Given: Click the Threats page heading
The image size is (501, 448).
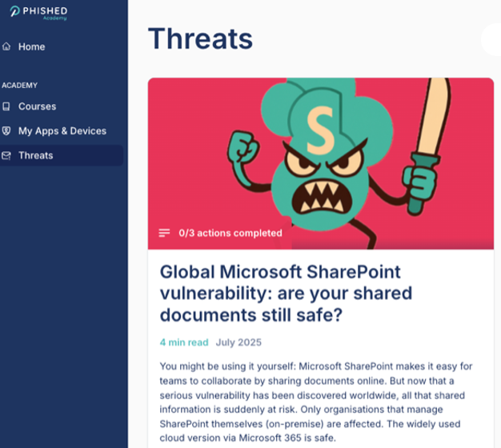Looking at the screenshot, I should pyautogui.click(x=200, y=38).
